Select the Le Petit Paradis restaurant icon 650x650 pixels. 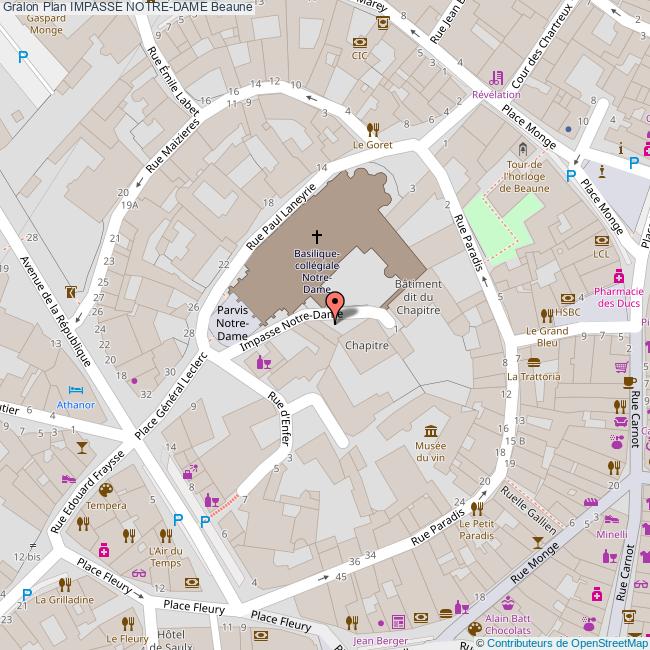click(x=478, y=507)
